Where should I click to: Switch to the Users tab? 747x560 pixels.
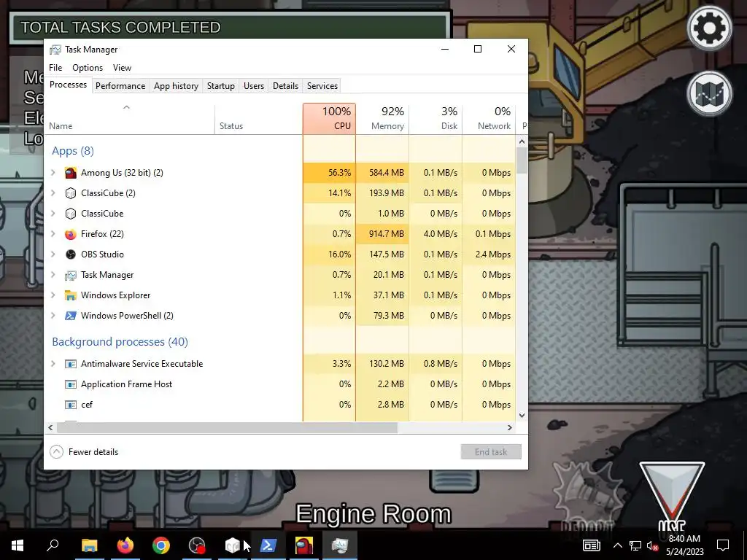(253, 86)
